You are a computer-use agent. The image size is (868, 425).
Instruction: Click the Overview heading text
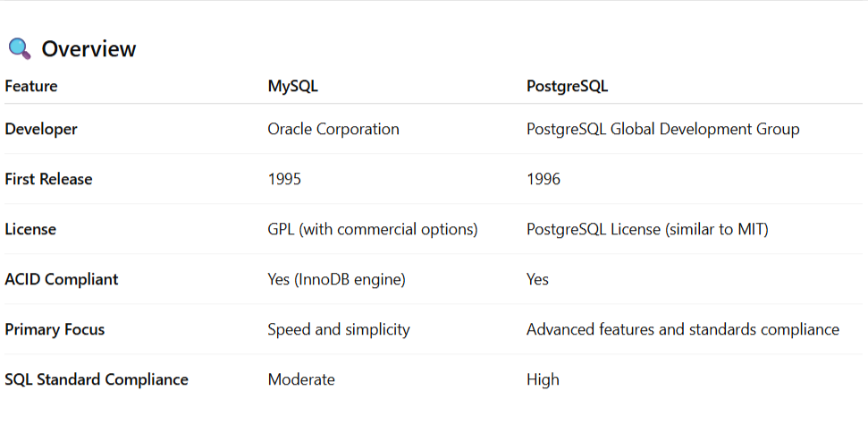point(88,49)
